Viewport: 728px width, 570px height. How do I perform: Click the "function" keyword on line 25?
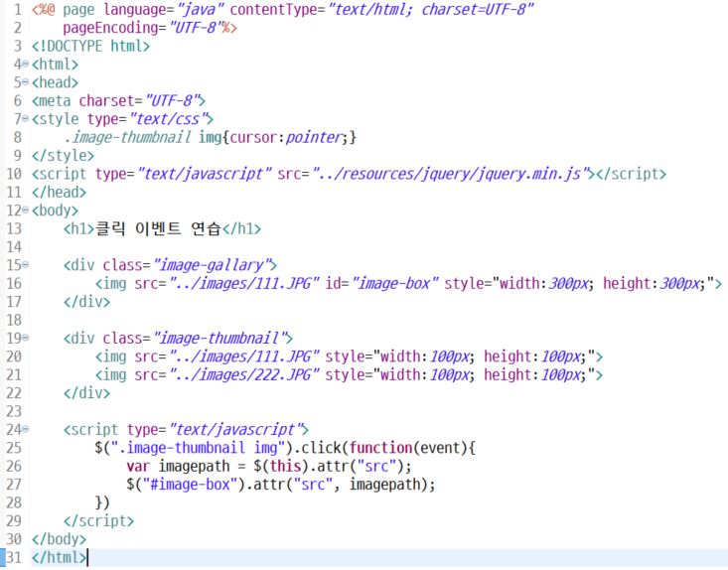pos(380,448)
